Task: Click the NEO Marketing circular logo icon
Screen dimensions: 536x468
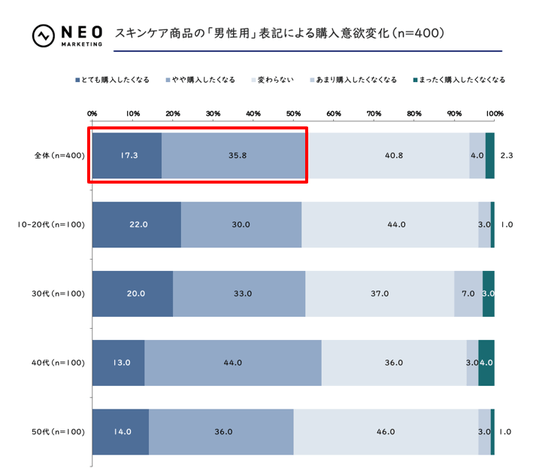Action: coord(43,36)
